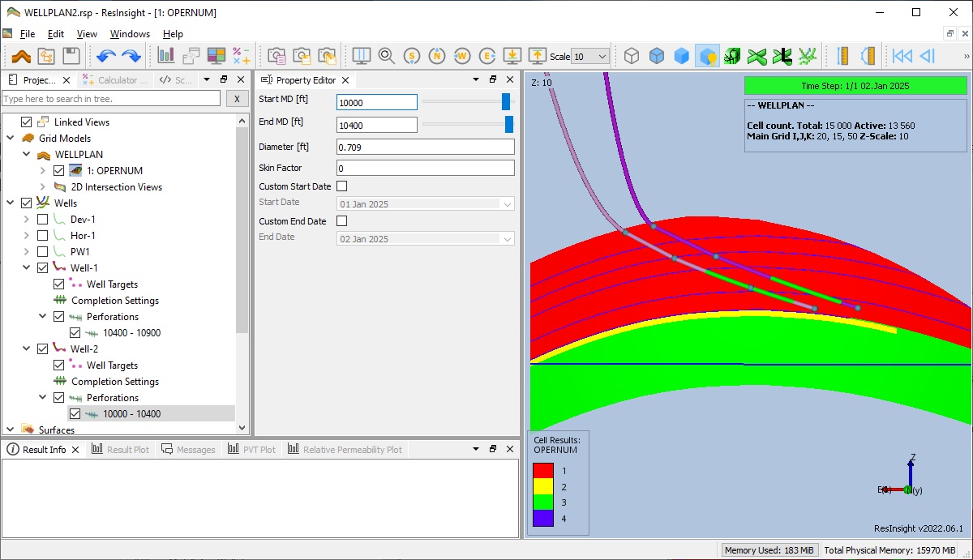
Task: Click the surface with mesh draw style icon
Action: [x=657, y=55]
